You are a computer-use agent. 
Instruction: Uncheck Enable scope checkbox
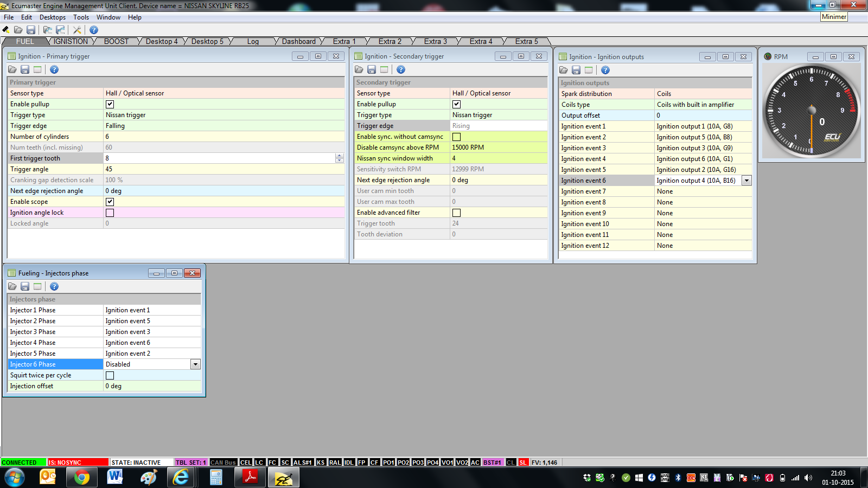click(110, 202)
